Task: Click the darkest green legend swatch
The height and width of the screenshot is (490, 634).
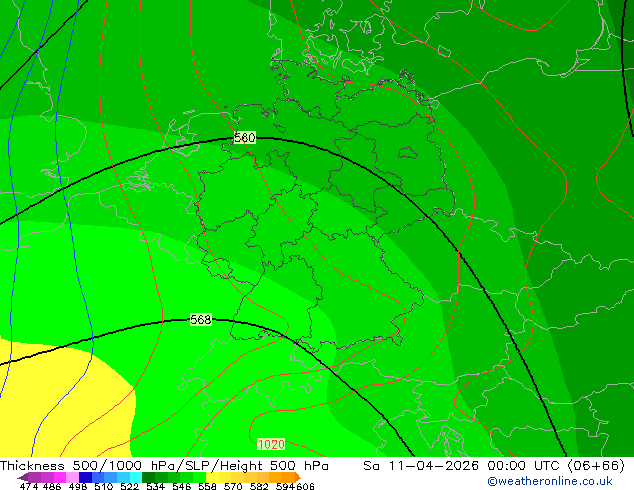Action: point(148,477)
